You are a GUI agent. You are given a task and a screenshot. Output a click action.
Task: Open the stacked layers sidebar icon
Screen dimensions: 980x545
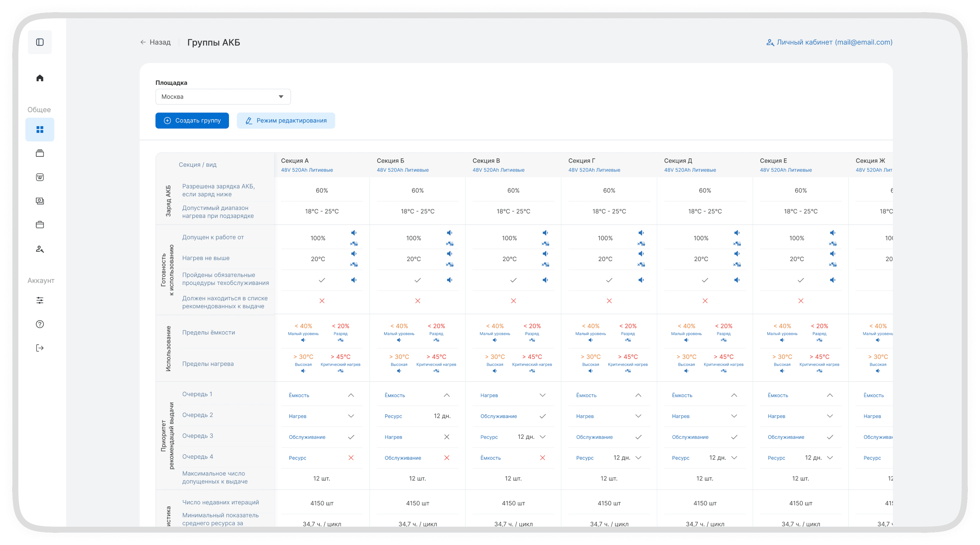click(40, 153)
